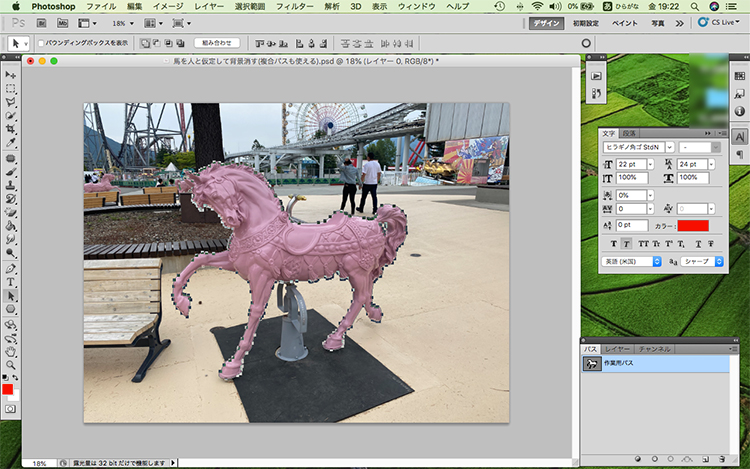Switch to the 段落 tab
The width and height of the screenshot is (750, 469).
[629, 133]
